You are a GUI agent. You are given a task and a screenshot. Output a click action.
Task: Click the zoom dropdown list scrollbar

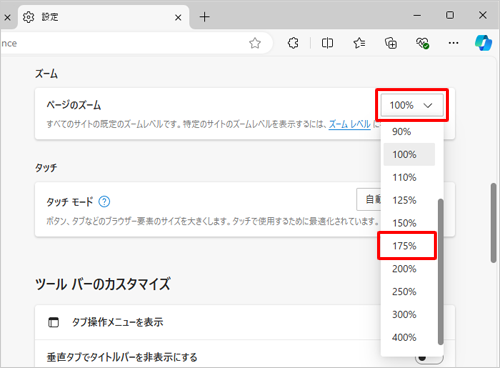[x=441, y=272]
